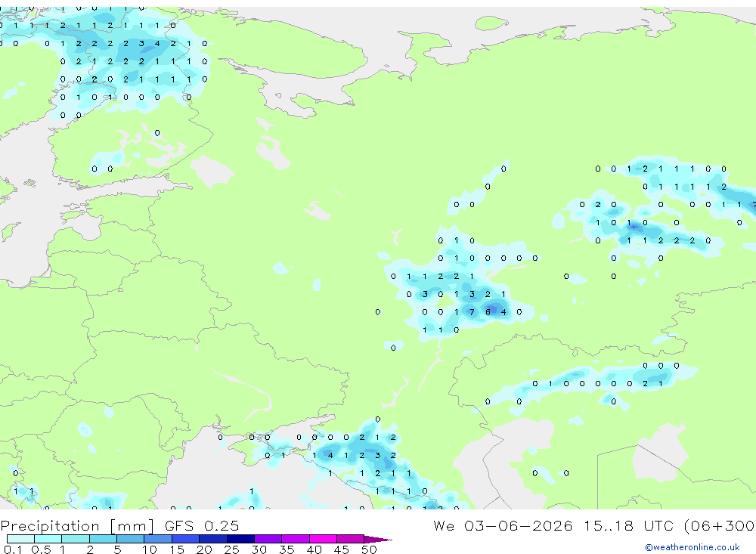
Task: Click the '0.5' legend scale label
Action: coord(41,549)
